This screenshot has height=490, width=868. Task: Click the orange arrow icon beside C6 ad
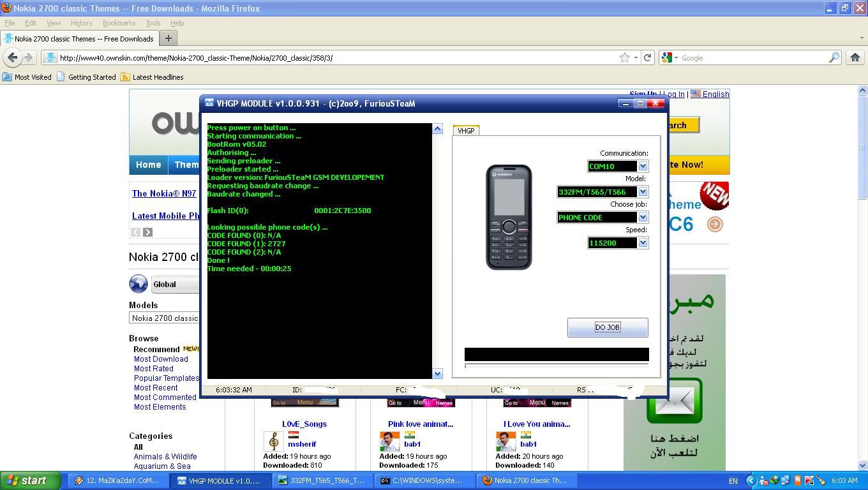715,224
